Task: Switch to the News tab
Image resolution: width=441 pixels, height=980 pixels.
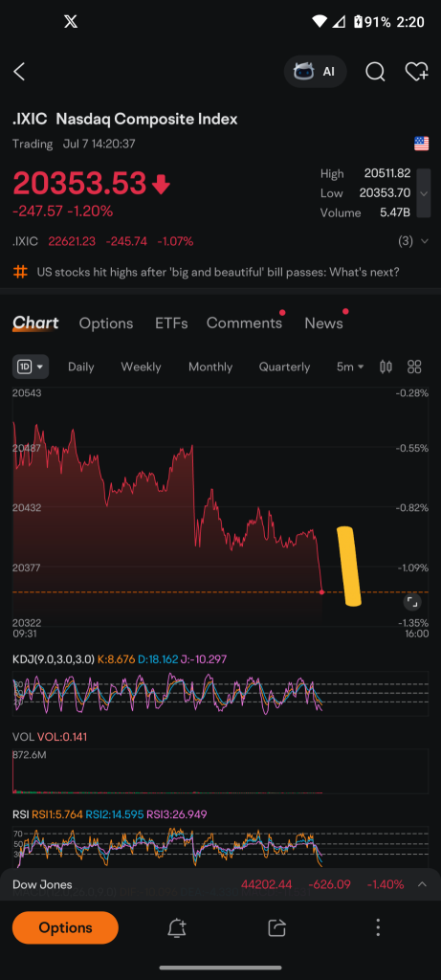Action: tap(323, 323)
